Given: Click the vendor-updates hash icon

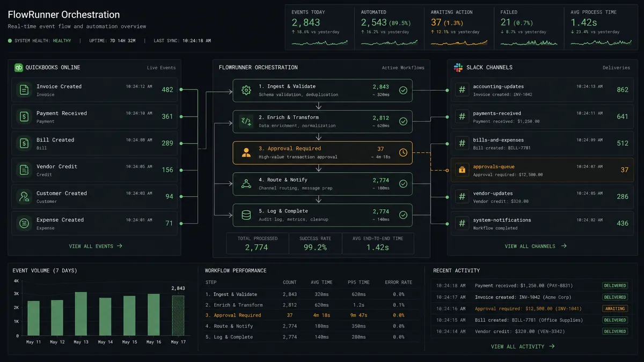Looking at the screenshot, I should click(x=462, y=196).
